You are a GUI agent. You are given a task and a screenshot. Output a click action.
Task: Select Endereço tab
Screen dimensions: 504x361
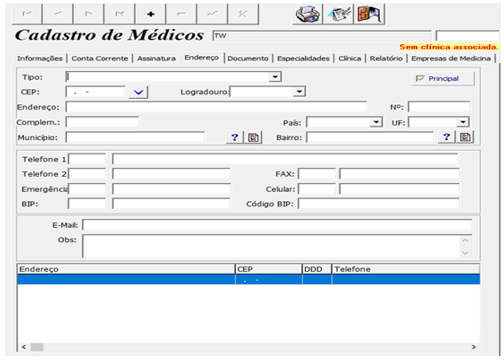pos(202,58)
